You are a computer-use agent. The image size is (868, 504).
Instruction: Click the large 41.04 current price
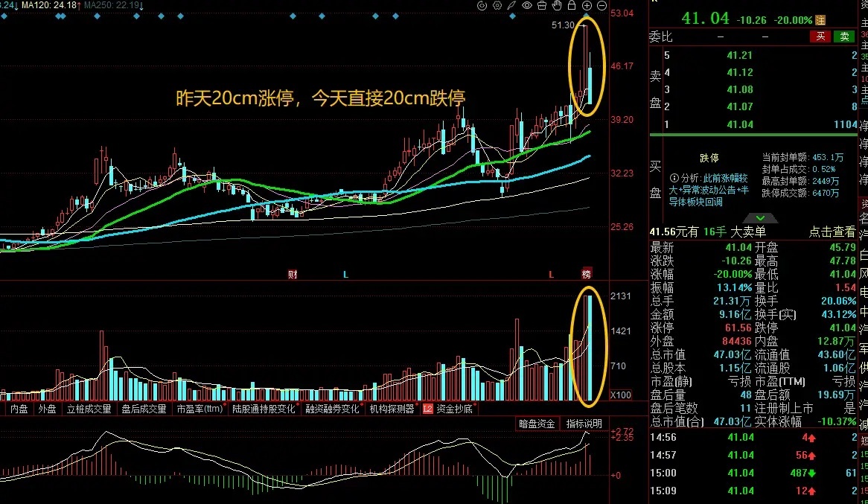tap(705, 19)
